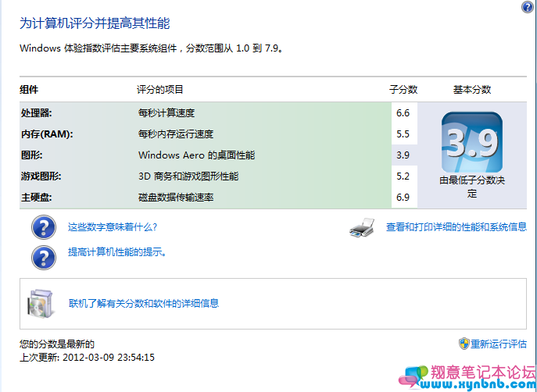The width and height of the screenshot is (537, 392).
Task: Click the software box icon beside 联机了解
Action: 41,304
